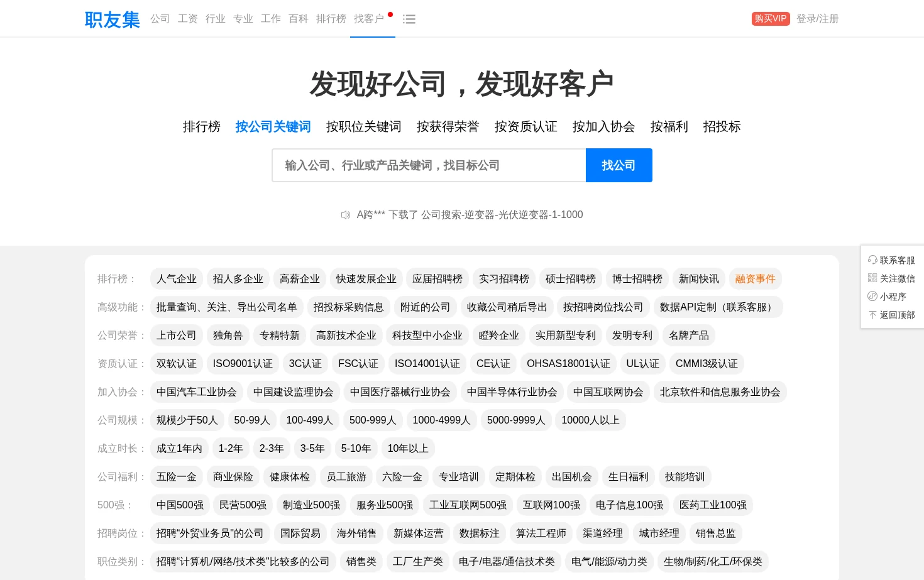Select 中国互联网协会 tag
The width and height of the screenshot is (924, 580).
click(608, 392)
